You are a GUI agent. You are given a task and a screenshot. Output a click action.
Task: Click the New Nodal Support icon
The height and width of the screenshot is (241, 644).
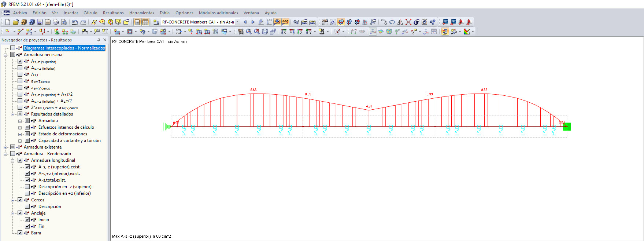click(57, 32)
